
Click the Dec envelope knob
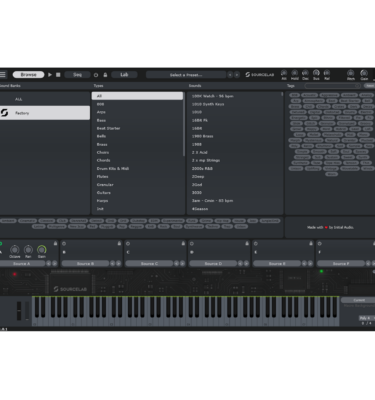coord(305,73)
